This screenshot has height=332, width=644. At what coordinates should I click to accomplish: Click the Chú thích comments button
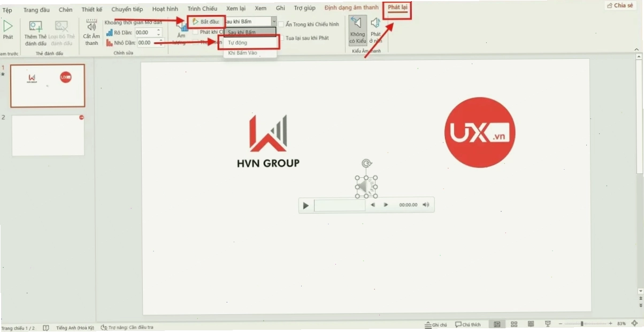[468, 325]
